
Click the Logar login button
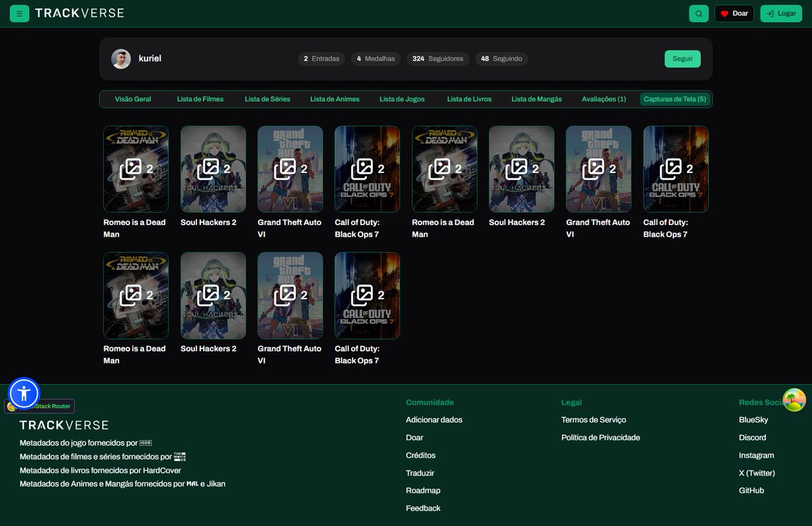(781, 14)
